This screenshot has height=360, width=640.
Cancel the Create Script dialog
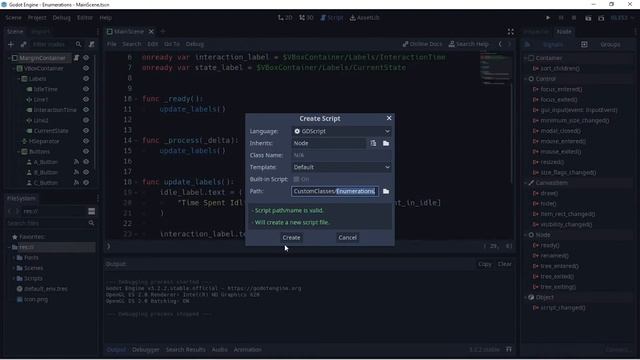coord(347,238)
